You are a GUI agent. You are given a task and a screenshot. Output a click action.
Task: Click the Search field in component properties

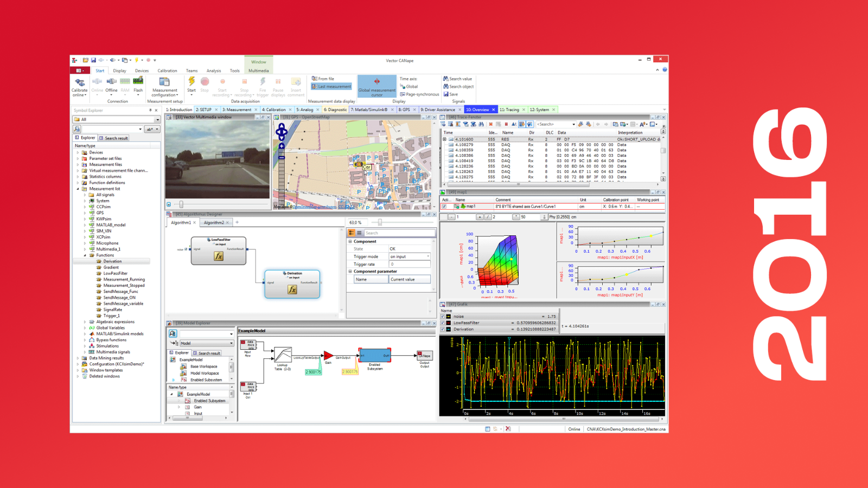(x=399, y=233)
